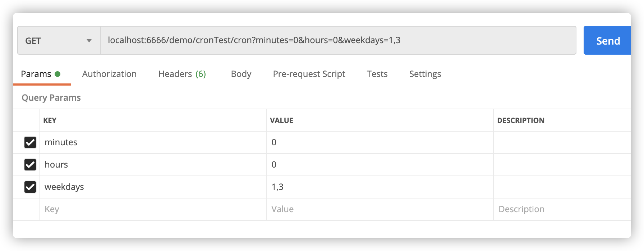Screen dimensions: 644x251
Task: Click the empty Description field in last row
Action: click(539, 209)
